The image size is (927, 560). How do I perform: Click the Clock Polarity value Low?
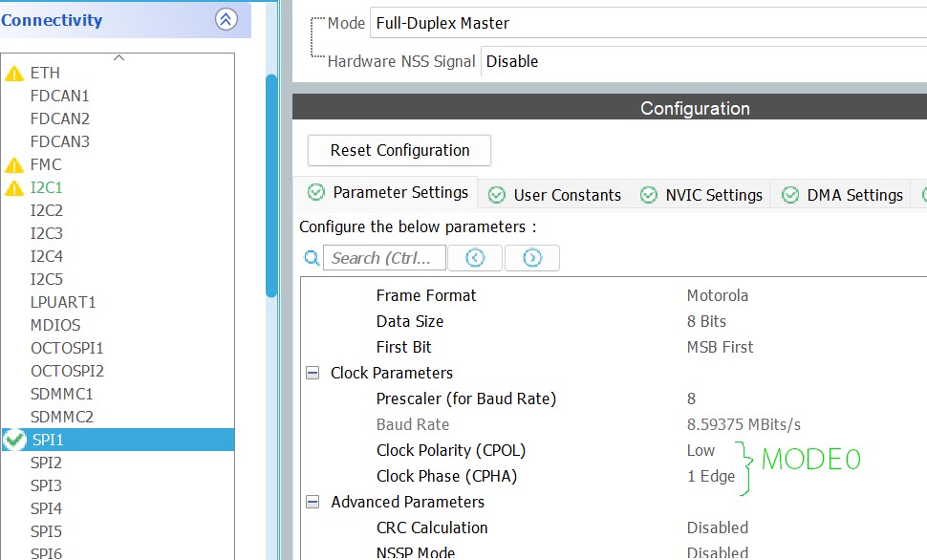coord(701,451)
